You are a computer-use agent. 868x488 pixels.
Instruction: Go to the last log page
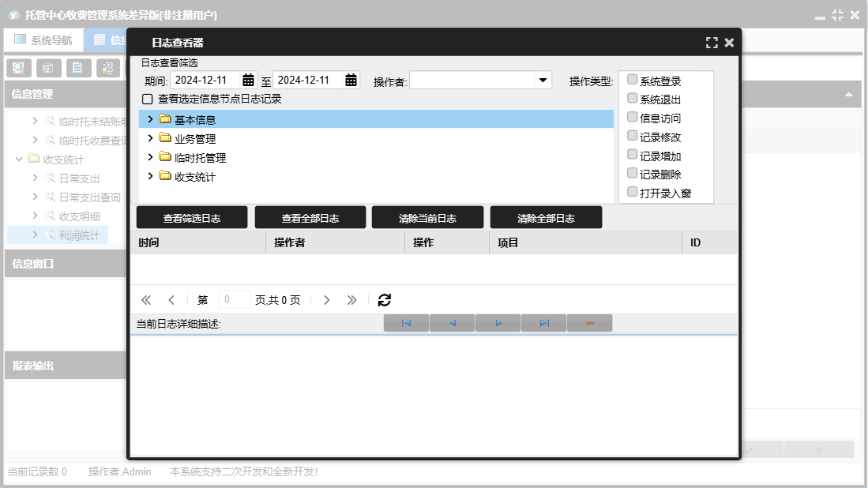(352, 300)
